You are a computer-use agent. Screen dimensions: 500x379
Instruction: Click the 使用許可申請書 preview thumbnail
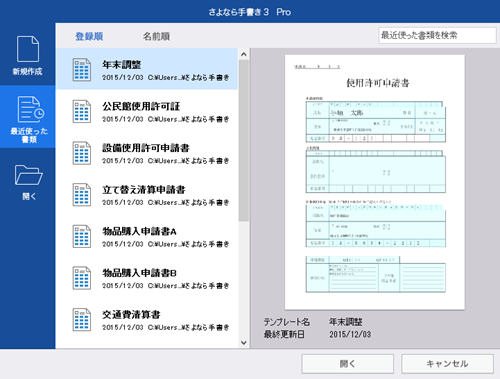[x=375, y=182]
